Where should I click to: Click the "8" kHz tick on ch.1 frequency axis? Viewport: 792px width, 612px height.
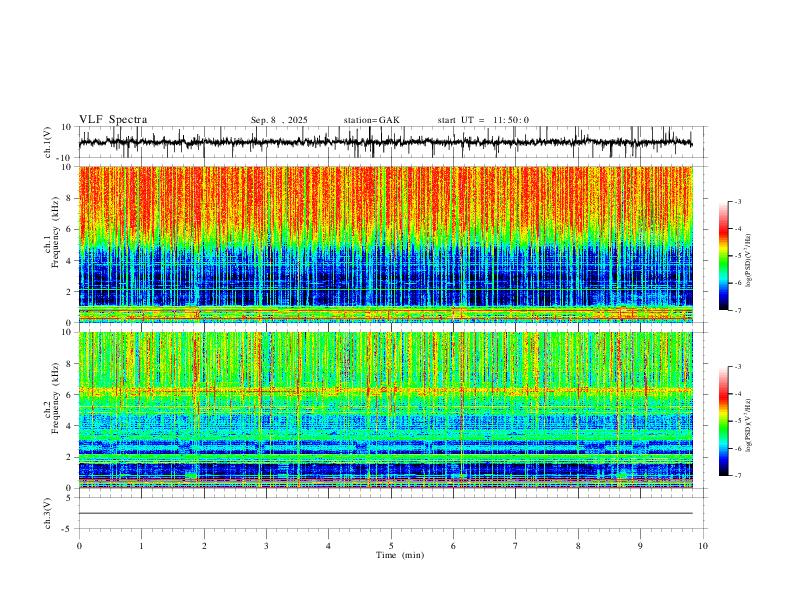(69, 198)
